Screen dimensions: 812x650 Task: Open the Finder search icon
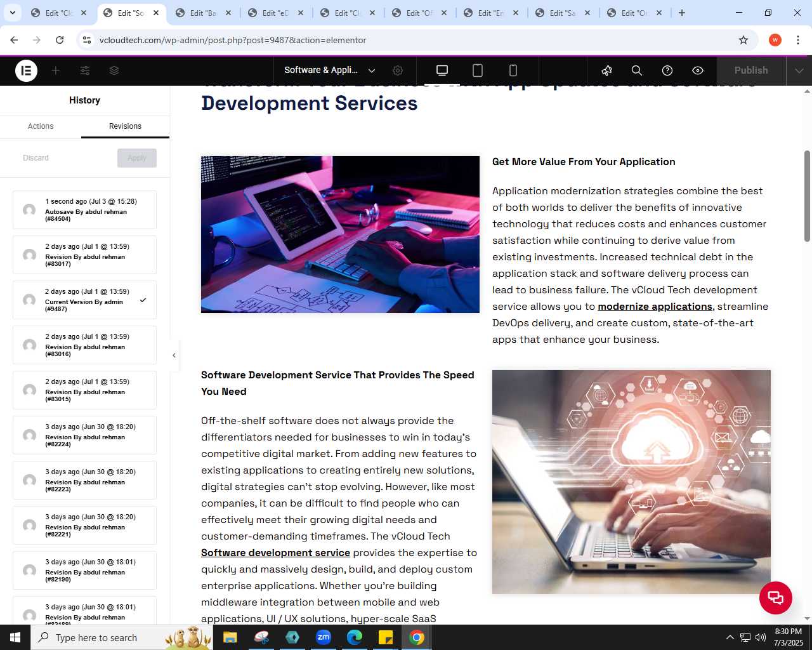click(x=637, y=70)
